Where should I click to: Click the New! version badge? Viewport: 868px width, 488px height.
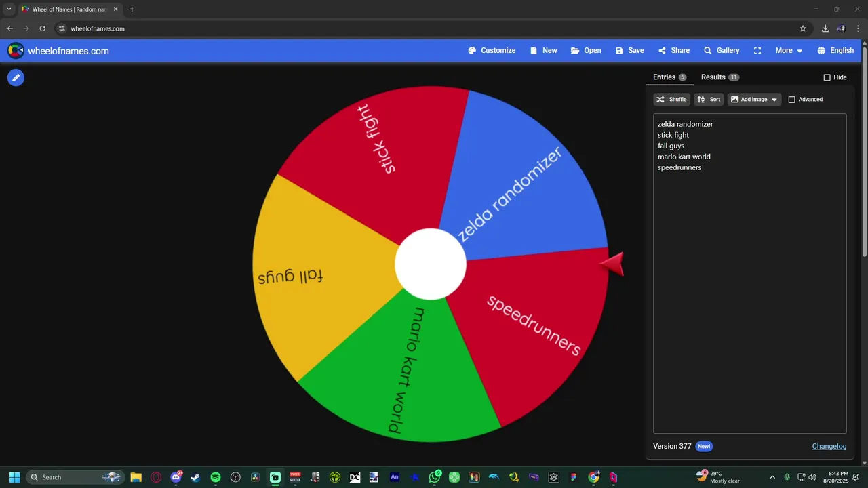tap(704, 446)
